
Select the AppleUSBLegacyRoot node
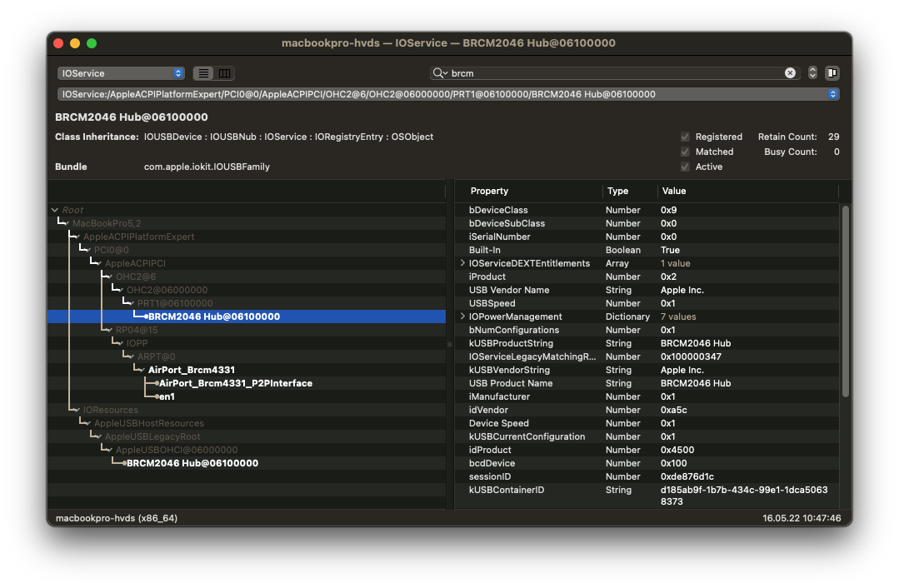(152, 436)
